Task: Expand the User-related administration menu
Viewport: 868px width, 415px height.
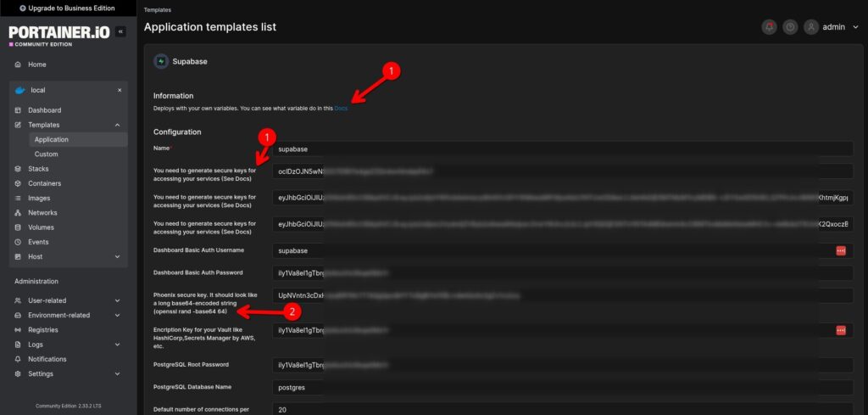Action: (x=117, y=300)
